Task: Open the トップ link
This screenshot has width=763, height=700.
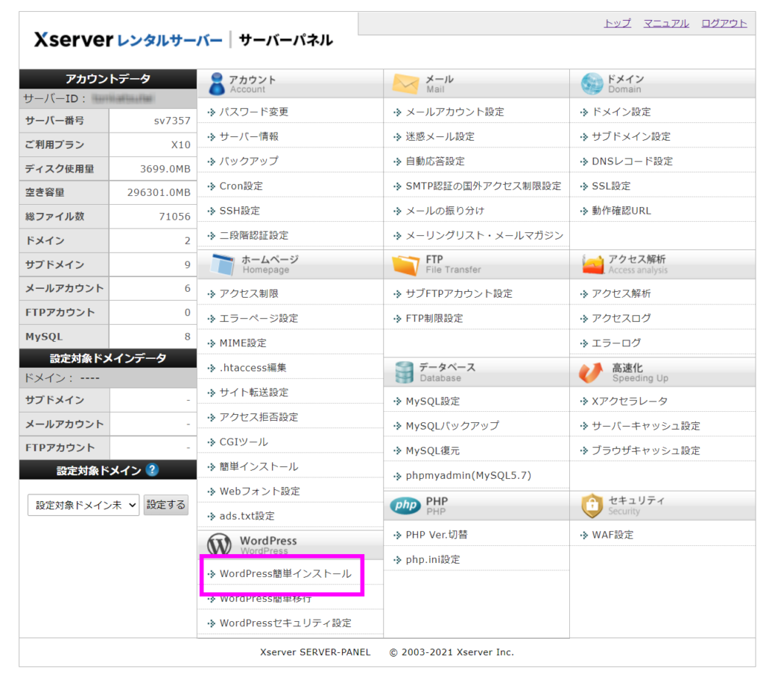Action: pos(617,23)
